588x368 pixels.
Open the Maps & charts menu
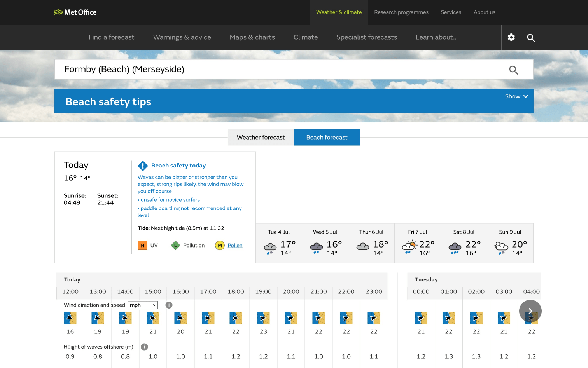[x=252, y=37]
